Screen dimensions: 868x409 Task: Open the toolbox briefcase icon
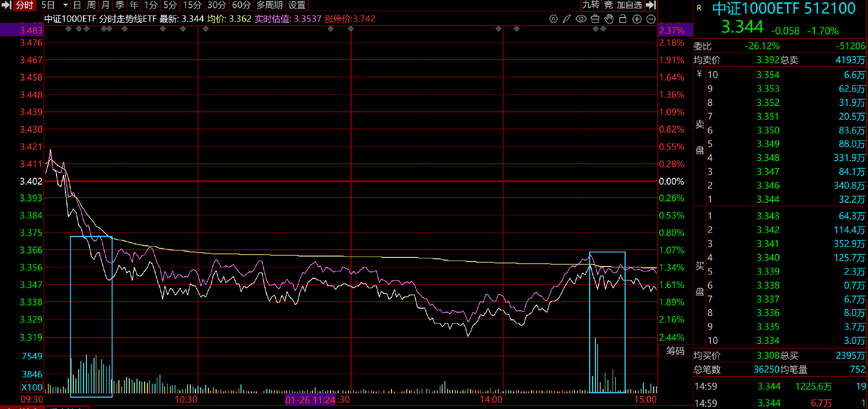(x=595, y=19)
